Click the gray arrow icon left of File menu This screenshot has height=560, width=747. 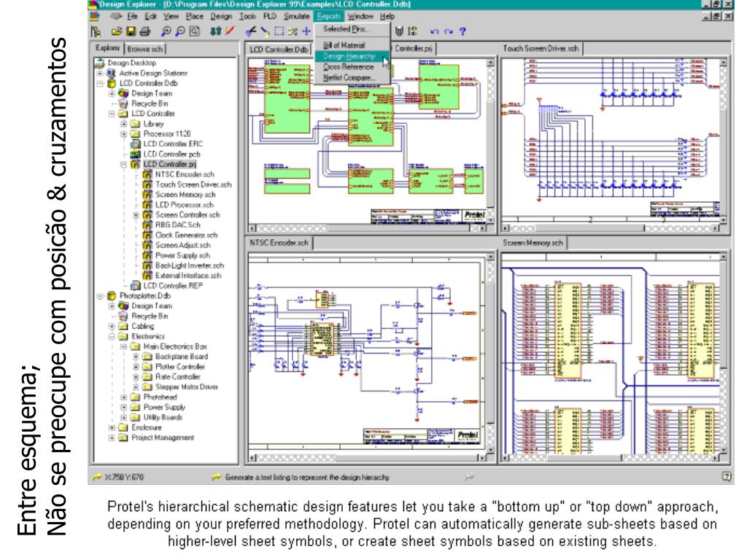(116, 16)
